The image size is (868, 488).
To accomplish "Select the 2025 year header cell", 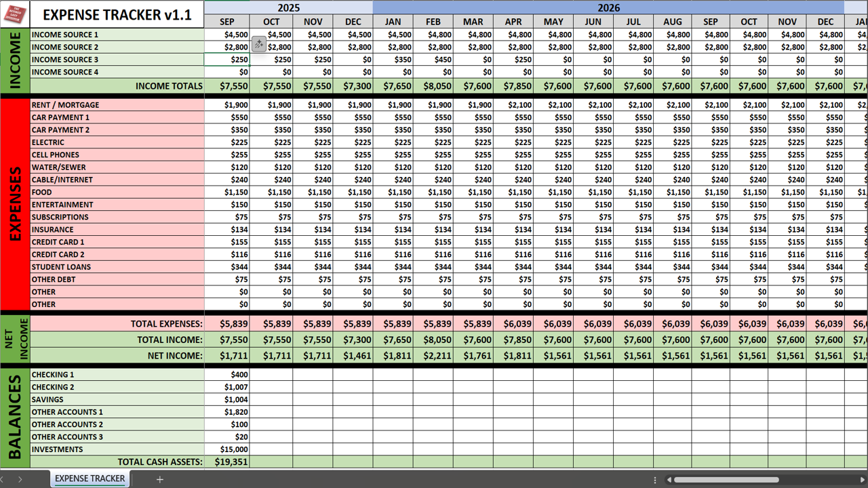I will click(289, 7).
